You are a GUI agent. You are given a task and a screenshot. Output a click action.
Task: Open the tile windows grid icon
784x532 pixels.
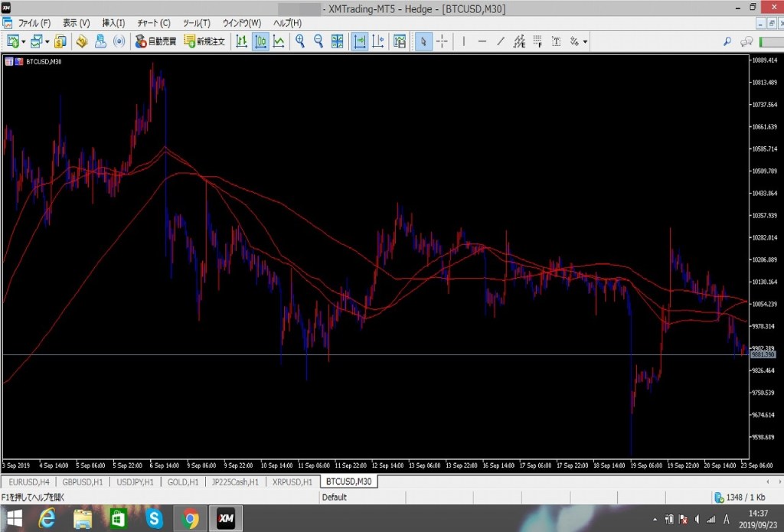coord(337,41)
